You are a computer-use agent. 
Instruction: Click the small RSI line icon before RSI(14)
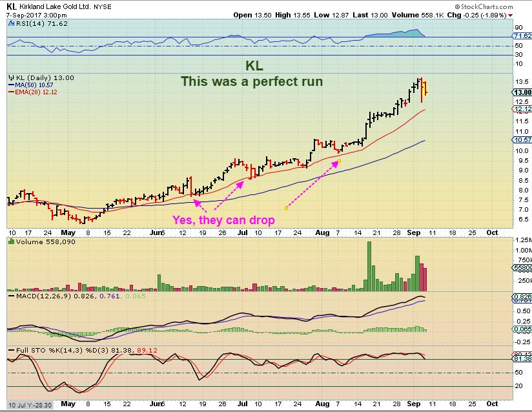click(11, 23)
